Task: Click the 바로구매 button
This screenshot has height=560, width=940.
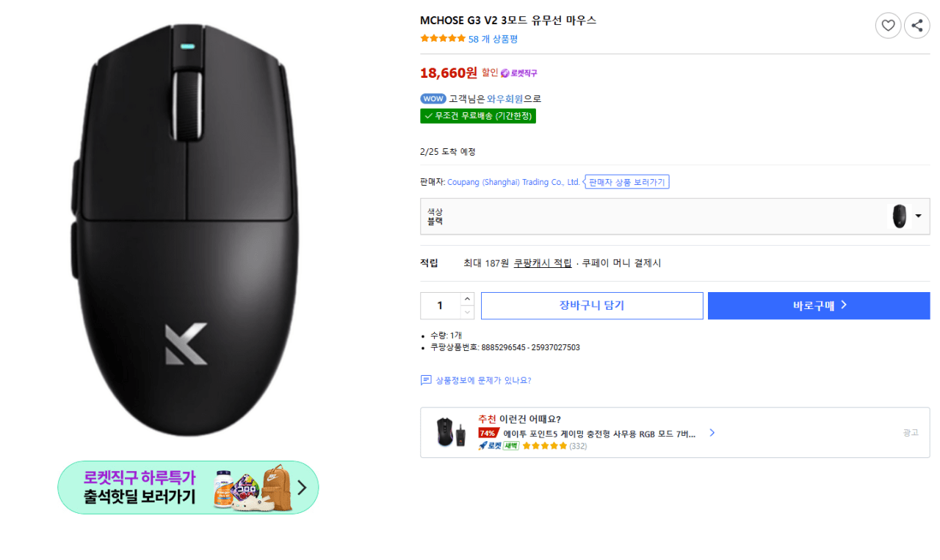Action: point(819,306)
